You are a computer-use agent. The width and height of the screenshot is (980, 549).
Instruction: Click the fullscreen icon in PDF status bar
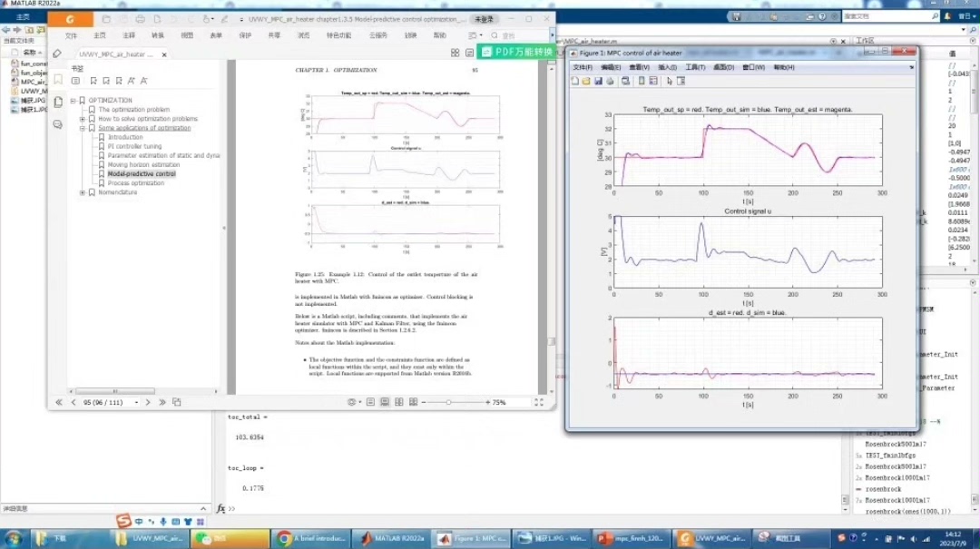(539, 403)
